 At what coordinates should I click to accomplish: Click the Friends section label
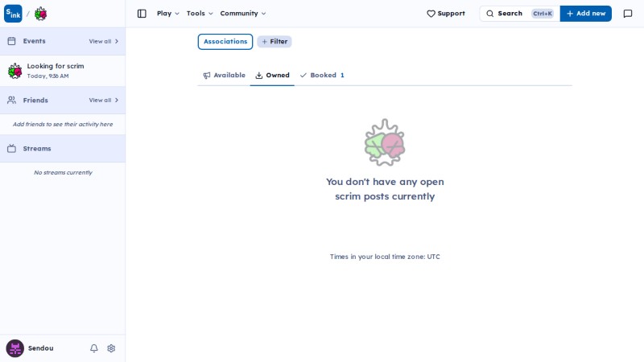point(35,100)
